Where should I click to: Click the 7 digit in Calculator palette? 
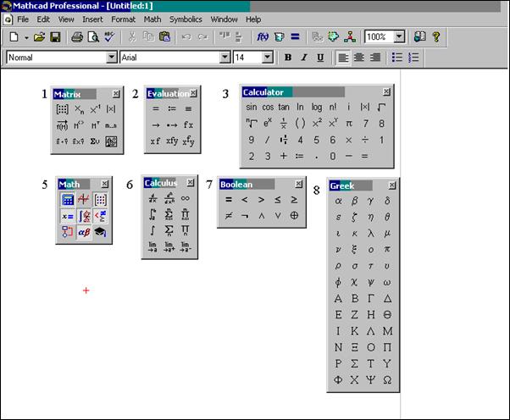pos(365,124)
